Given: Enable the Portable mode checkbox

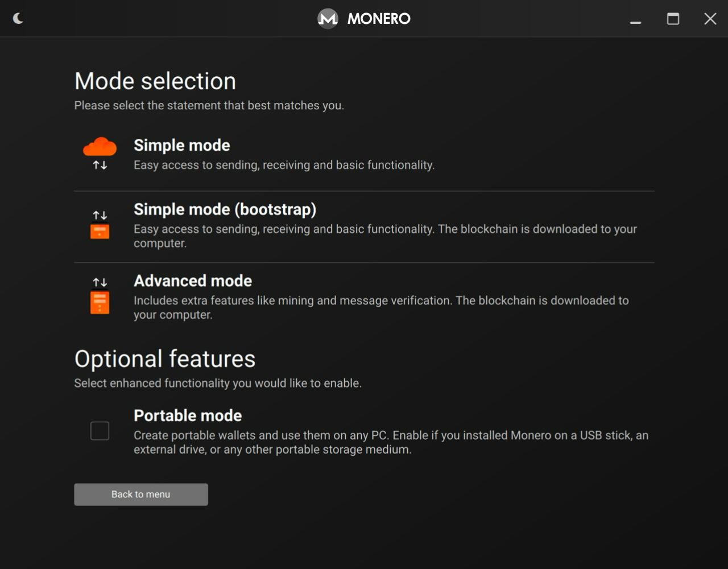Looking at the screenshot, I should click(x=100, y=431).
